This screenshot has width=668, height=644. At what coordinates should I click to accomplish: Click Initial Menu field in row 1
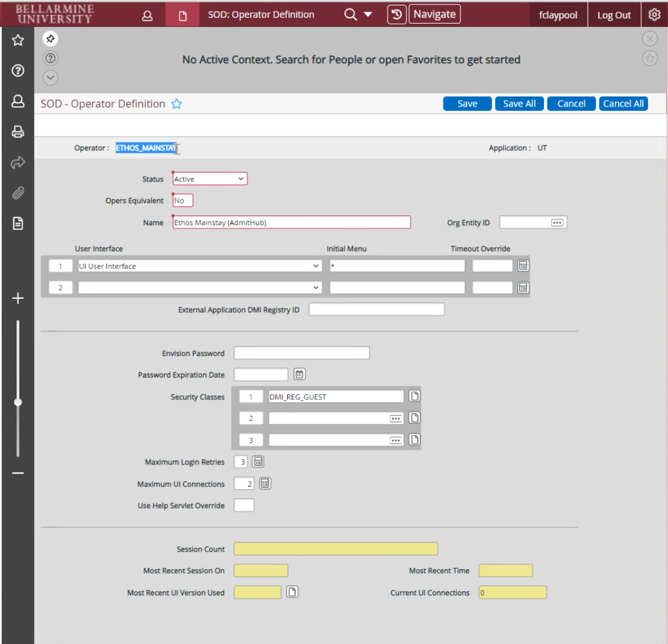(x=397, y=266)
